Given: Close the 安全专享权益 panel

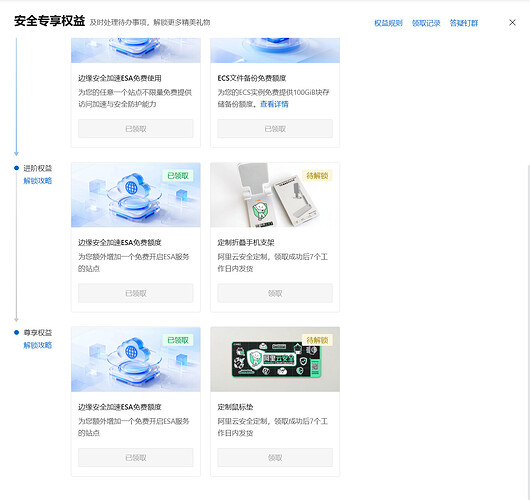Looking at the screenshot, I should tap(512, 22).
